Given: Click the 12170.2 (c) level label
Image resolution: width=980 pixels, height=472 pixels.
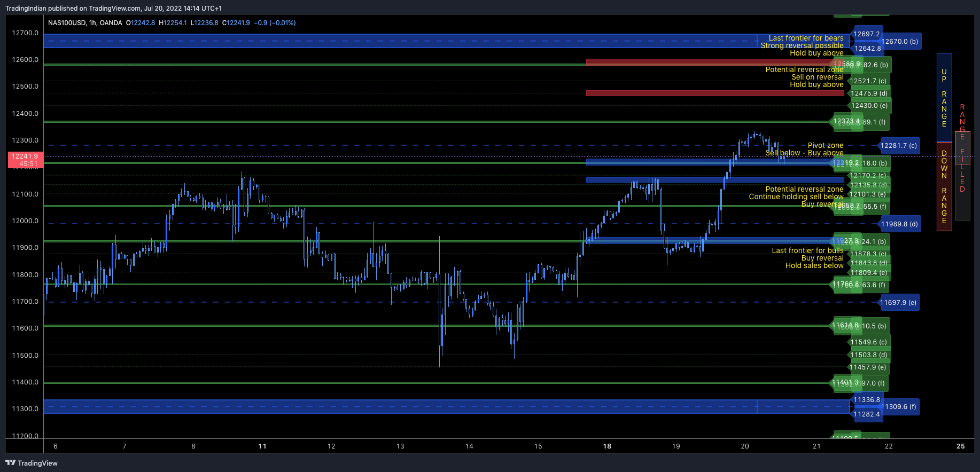Looking at the screenshot, I should (x=868, y=176).
